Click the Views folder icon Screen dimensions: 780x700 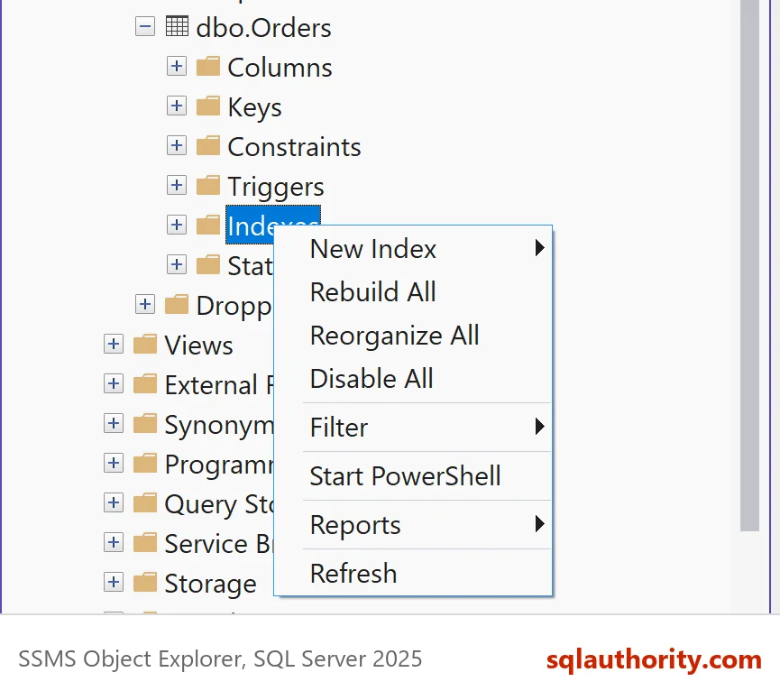(145, 344)
